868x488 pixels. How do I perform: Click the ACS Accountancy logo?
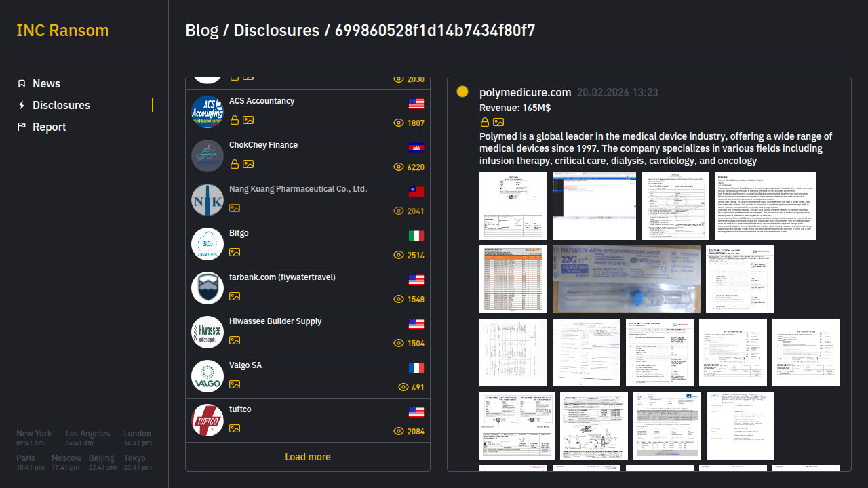coord(208,112)
